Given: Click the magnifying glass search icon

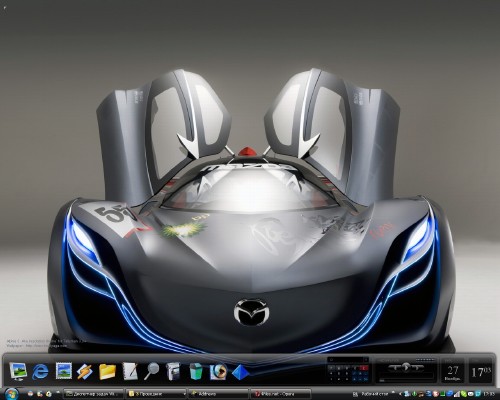Looking at the screenshot, I should click(152, 371).
